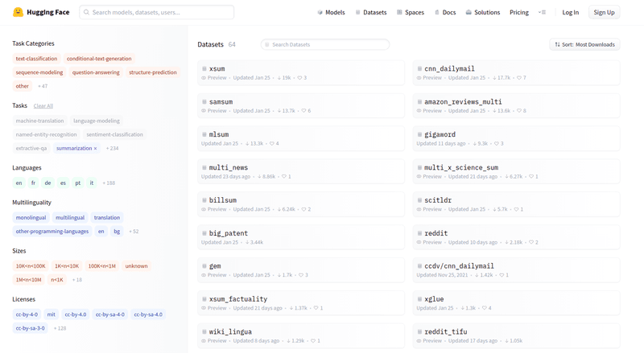Go to Spaces

click(411, 12)
